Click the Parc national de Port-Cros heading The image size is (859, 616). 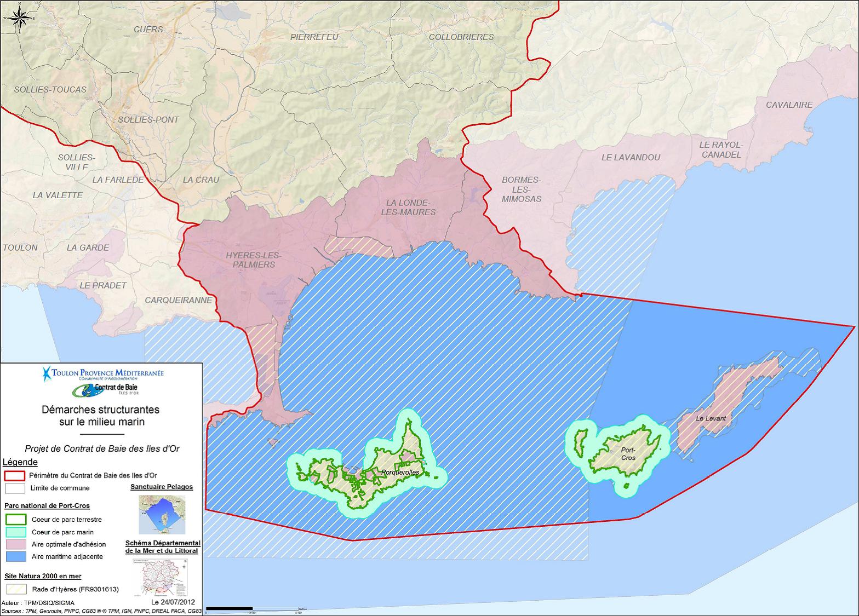(47, 506)
